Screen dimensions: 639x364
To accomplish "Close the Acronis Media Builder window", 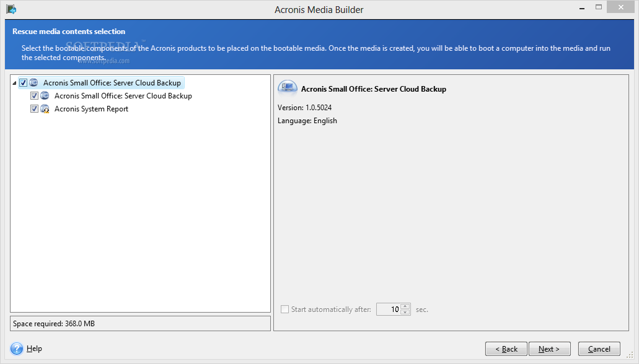I will [620, 7].
